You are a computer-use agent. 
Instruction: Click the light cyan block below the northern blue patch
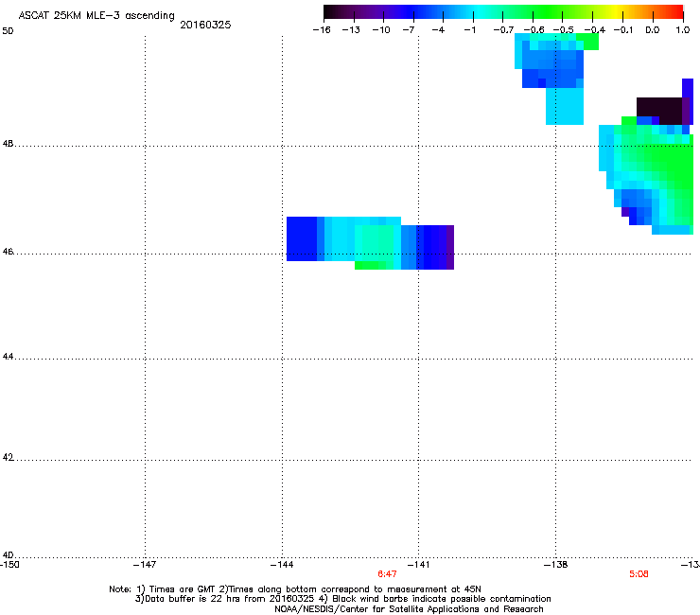tap(565, 106)
